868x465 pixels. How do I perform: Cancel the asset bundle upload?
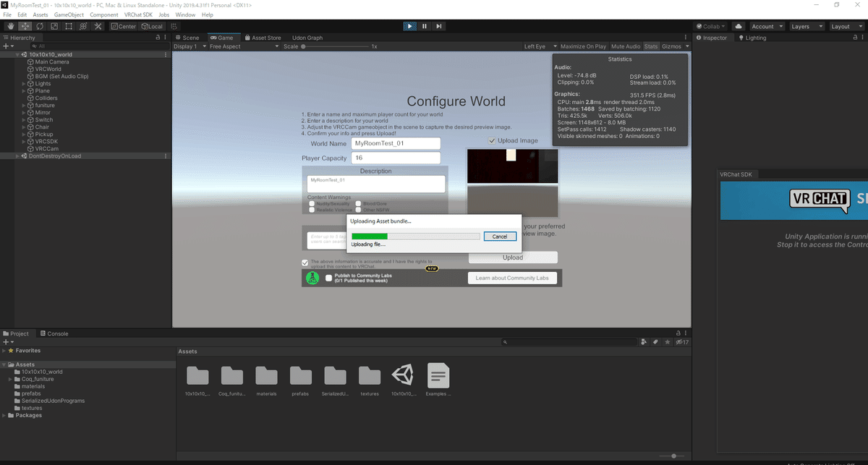(500, 236)
